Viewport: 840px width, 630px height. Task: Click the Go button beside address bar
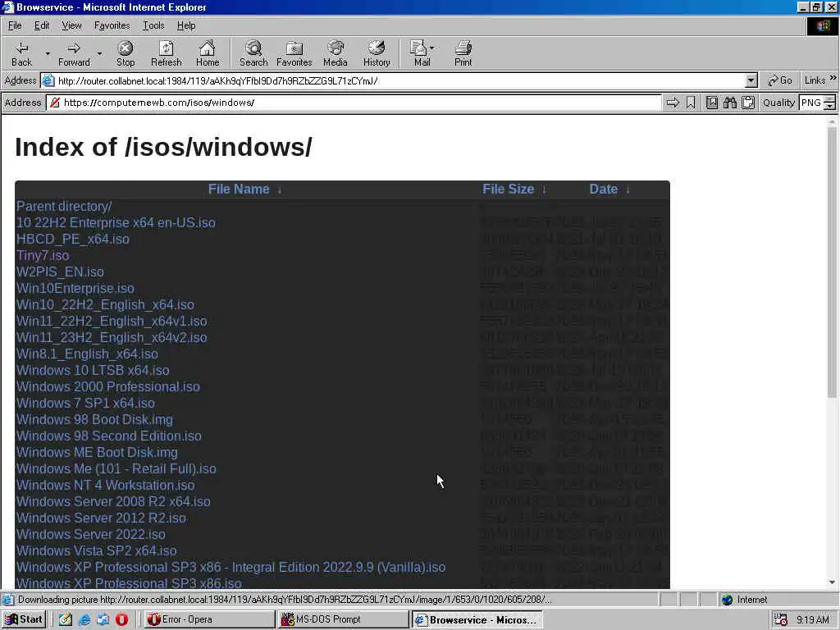pyautogui.click(x=780, y=80)
